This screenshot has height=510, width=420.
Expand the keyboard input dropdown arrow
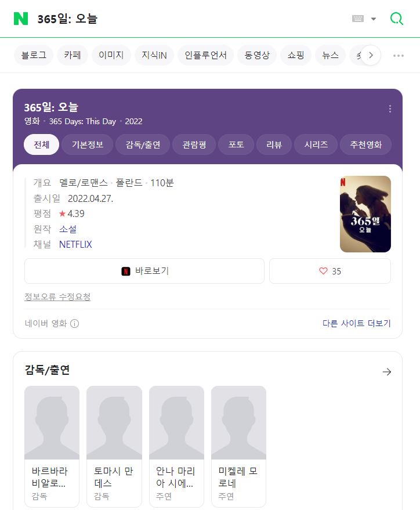[374, 19]
